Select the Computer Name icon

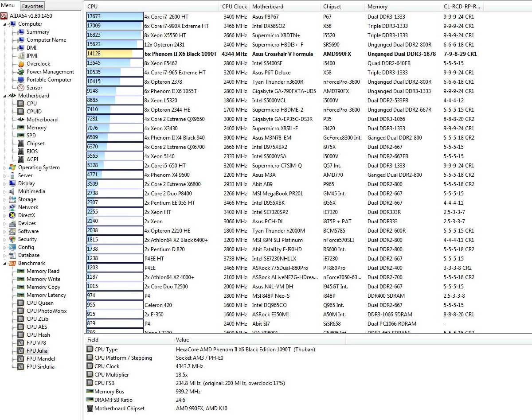click(x=21, y=40)
